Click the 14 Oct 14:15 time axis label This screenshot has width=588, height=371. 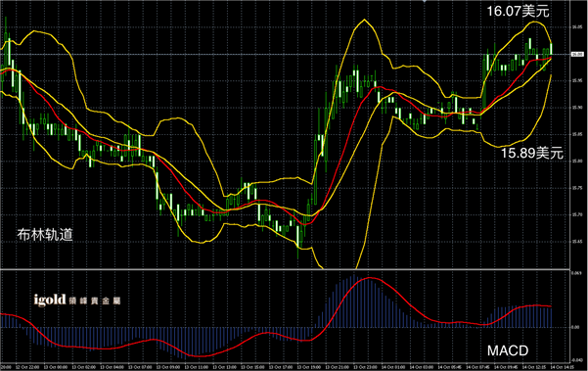pos(561,366)
